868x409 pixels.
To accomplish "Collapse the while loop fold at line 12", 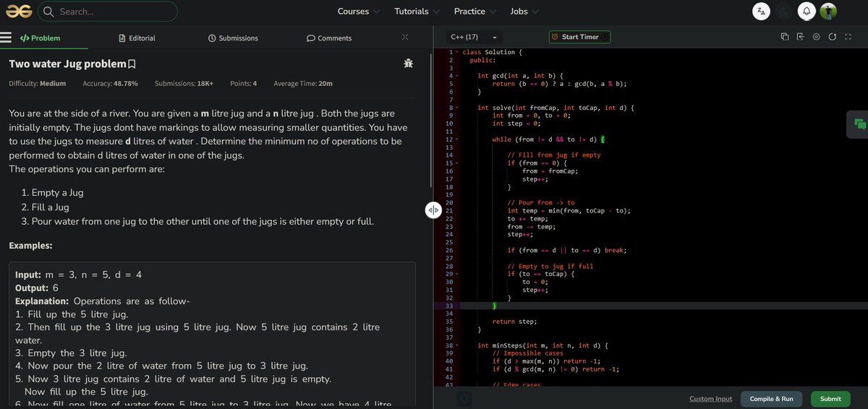I will pyautogui.click(x=457, y=139).
